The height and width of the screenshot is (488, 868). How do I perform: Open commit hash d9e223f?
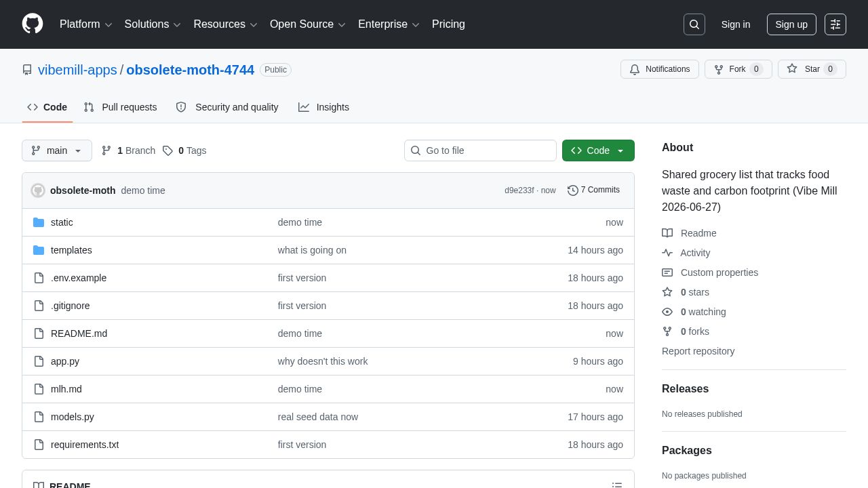tap(519, 190)
